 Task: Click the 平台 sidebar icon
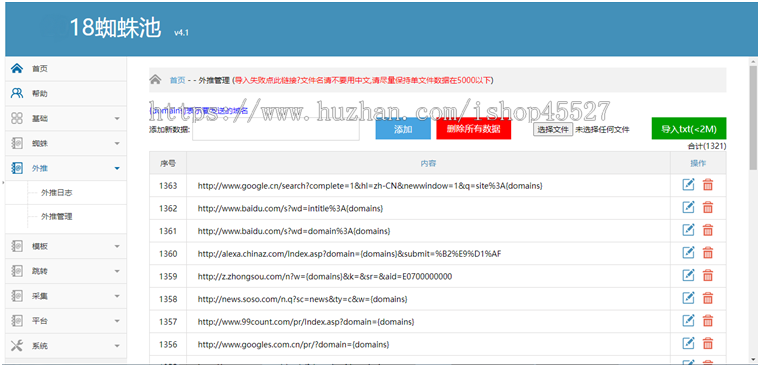click(x=17, y=320)
